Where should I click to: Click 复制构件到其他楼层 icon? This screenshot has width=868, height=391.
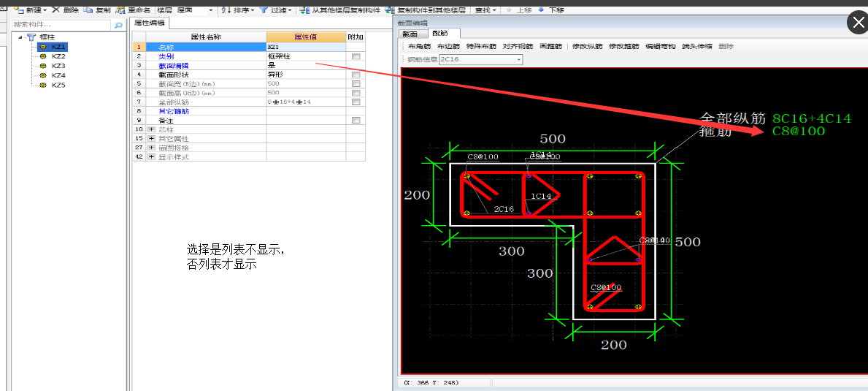pos(391,10)
